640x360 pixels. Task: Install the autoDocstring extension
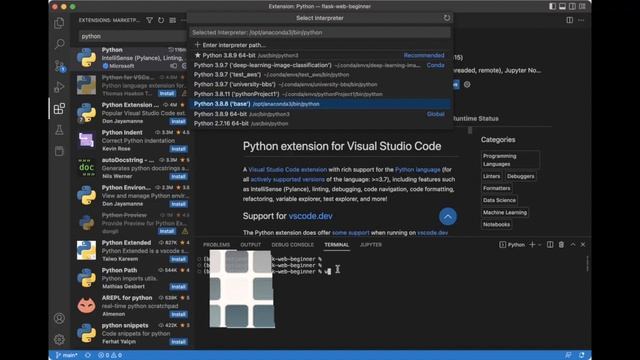tap(178, 176)
